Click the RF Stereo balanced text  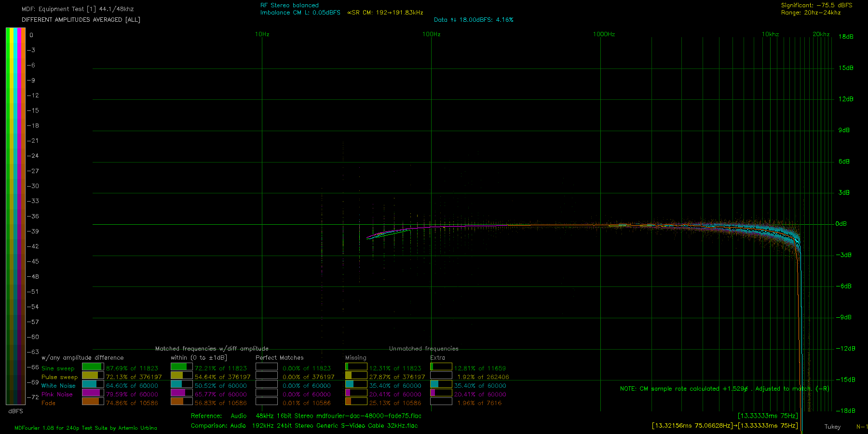(x=289, y=5)
